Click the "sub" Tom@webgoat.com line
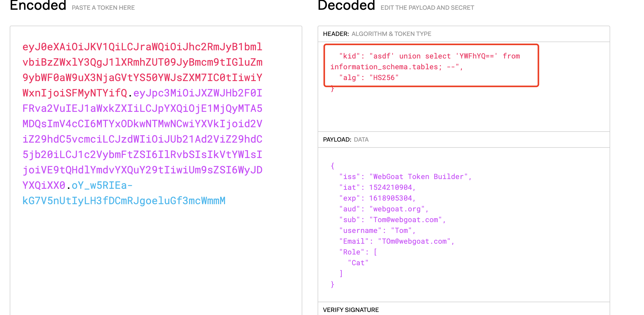 coord(392,220)
